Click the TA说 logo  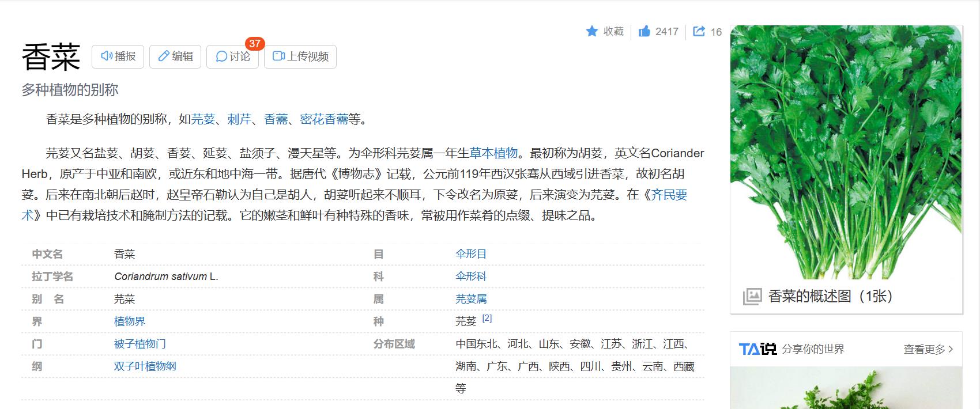(757, 349)
